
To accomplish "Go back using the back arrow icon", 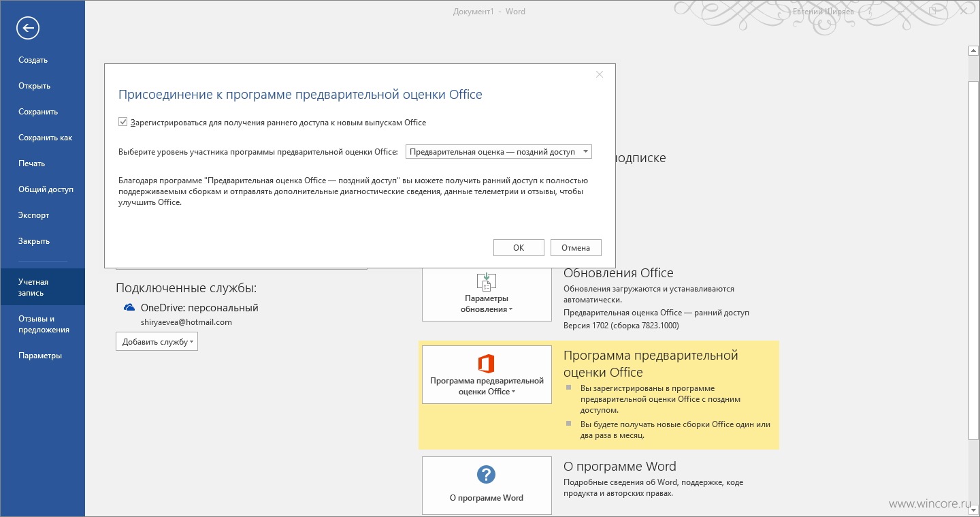I will [x=28, y=28].
